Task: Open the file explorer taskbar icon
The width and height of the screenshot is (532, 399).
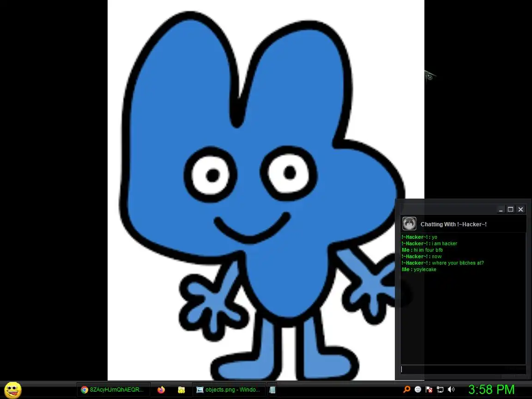Action: point(181,389)
